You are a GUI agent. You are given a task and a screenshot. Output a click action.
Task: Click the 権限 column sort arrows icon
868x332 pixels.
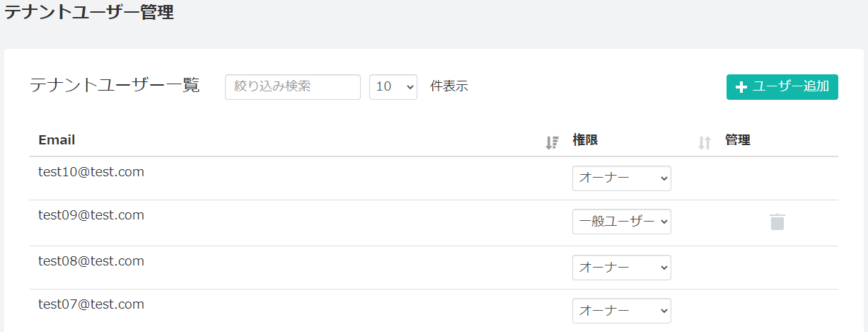click(x=704, y=142)
